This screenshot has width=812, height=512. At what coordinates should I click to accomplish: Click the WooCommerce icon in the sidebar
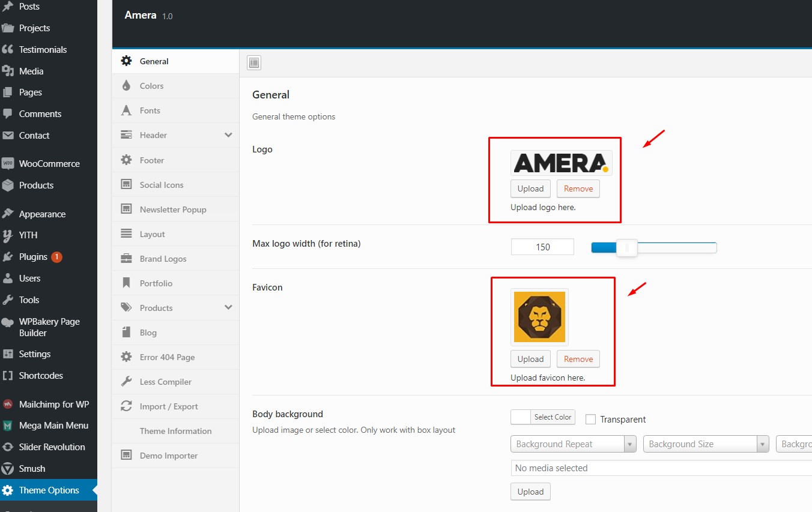8,164
